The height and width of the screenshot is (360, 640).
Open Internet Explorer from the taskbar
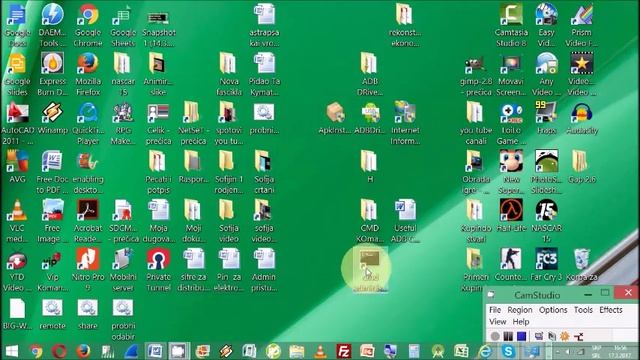click(x=485, y=351)
